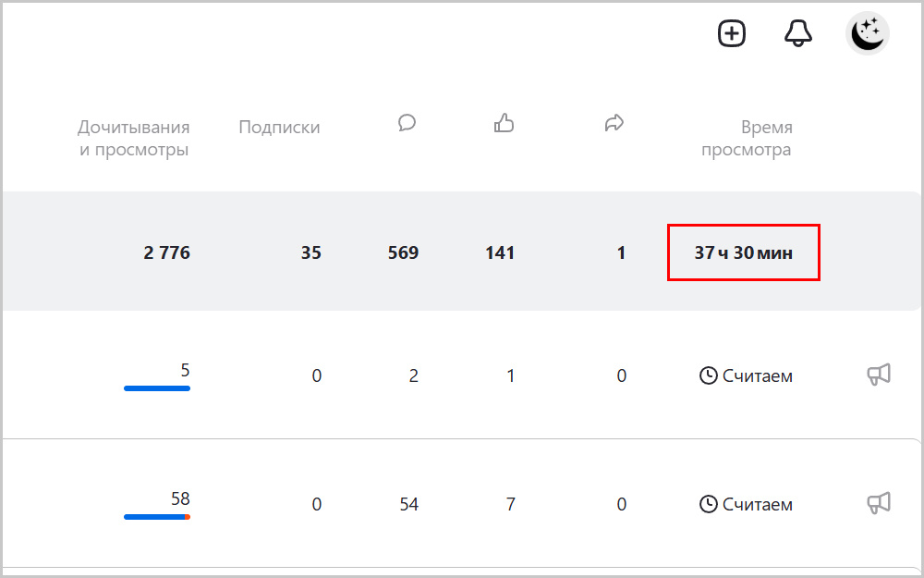Open the profile menu via moon avatar

868,34
